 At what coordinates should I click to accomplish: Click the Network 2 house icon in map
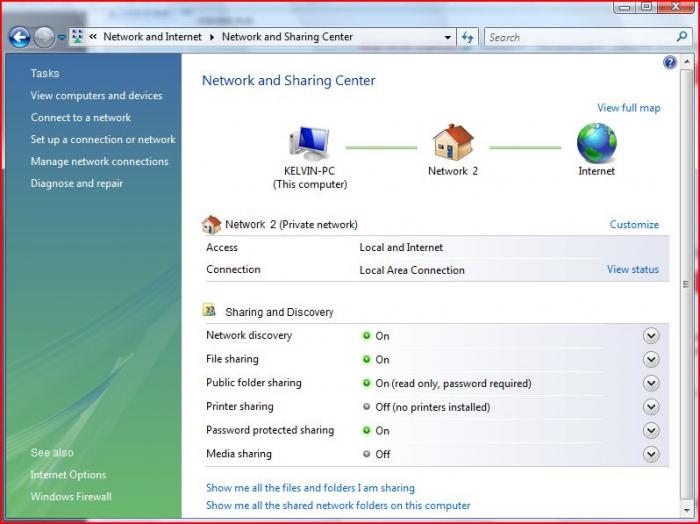pyautogui.click(x=453, y=142)
